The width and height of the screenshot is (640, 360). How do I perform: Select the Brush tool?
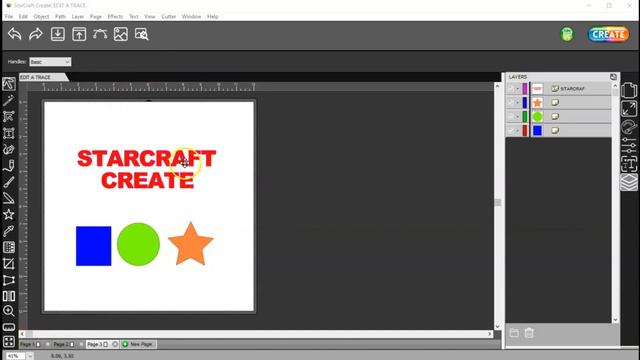click(9, 182)
